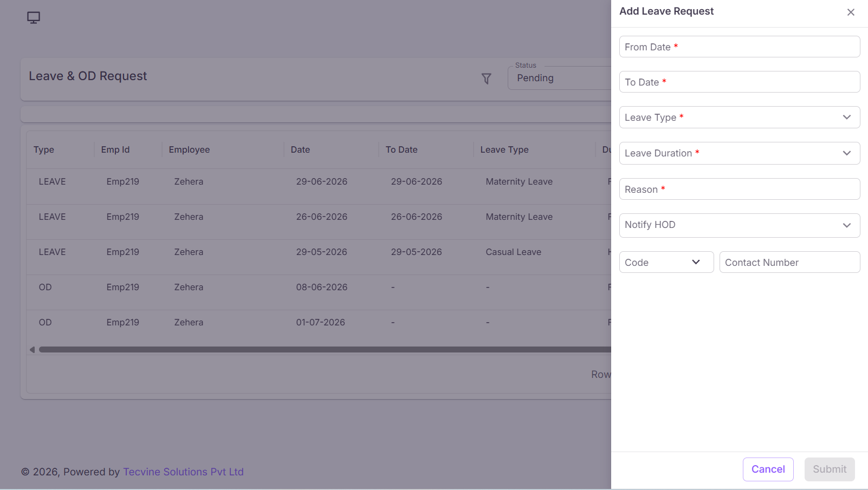Click the Contact Number field

point(789,262)
